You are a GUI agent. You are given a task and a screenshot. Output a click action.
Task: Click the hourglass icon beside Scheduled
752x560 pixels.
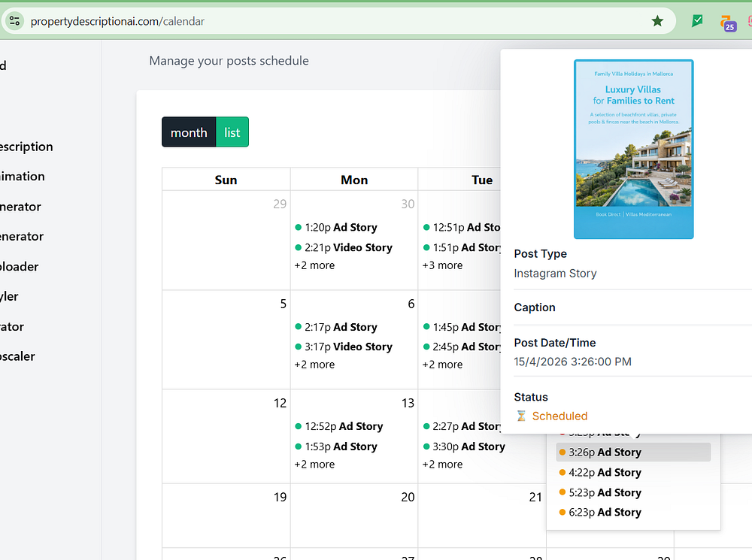tap(521, 416)
